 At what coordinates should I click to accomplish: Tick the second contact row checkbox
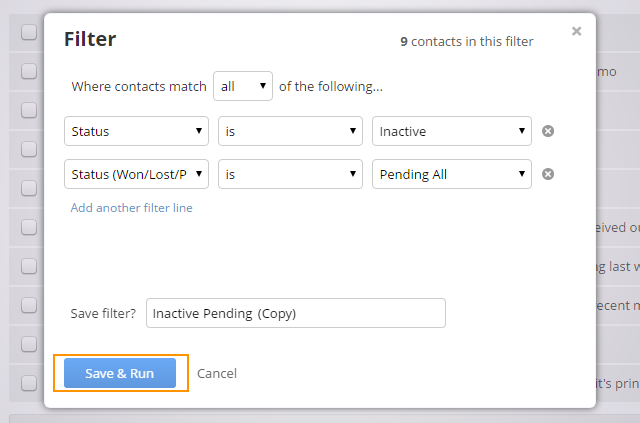[29, 71]
